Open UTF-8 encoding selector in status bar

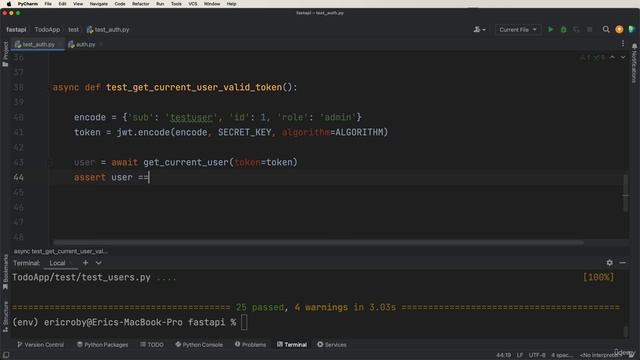(x=537, y=355)
